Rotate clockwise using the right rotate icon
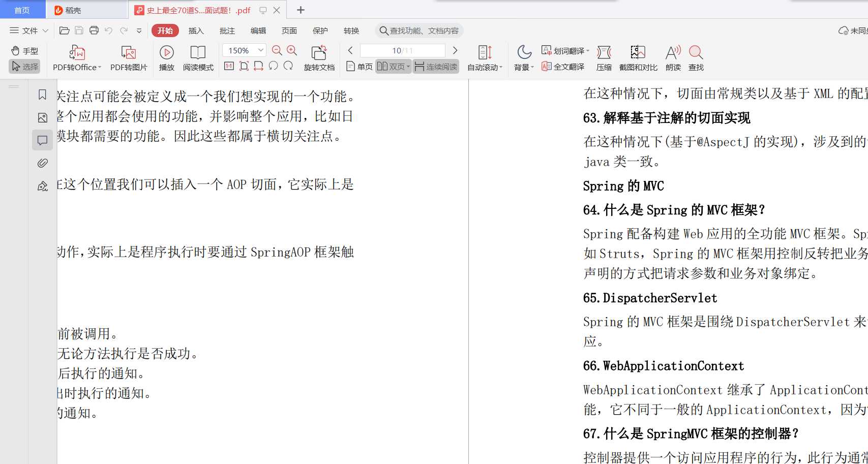Image resolution: width=868 pixels, height=464 pixels. point(288,66)
